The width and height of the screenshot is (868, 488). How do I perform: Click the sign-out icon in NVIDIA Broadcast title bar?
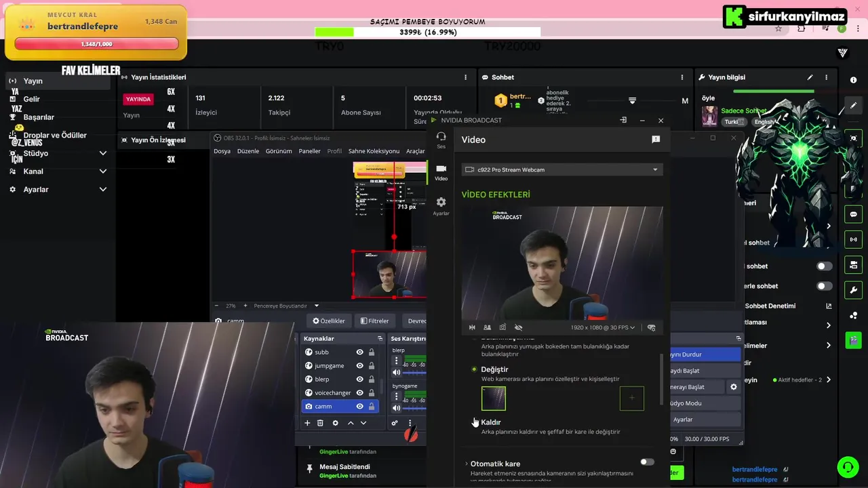click(623, 120)
